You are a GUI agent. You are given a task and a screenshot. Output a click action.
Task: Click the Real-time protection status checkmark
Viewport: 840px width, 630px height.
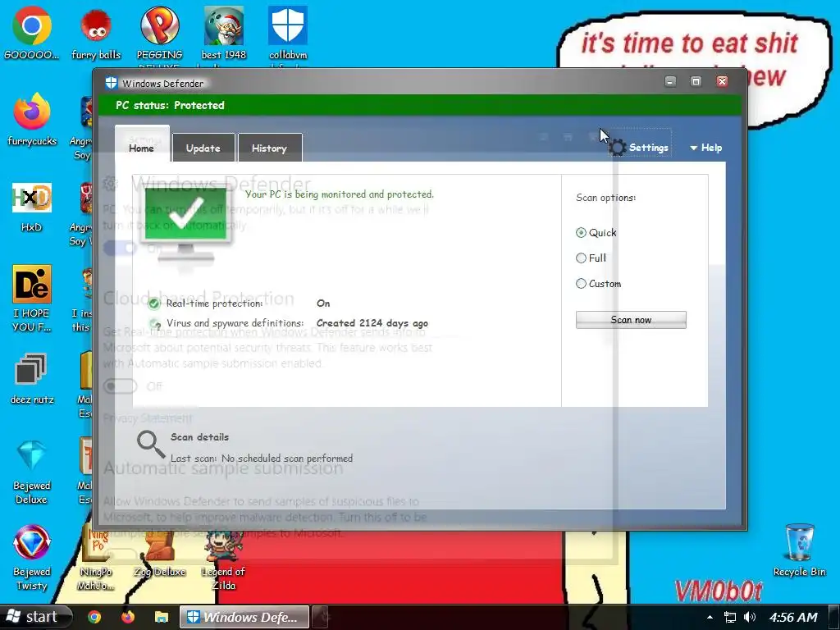154,304
